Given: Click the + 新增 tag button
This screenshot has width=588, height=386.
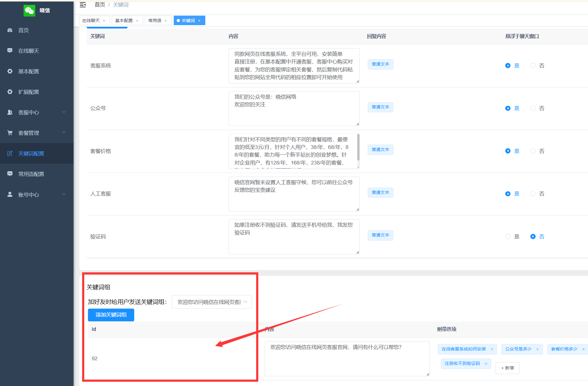Looking at the screenshot, I should coord(507,368).
